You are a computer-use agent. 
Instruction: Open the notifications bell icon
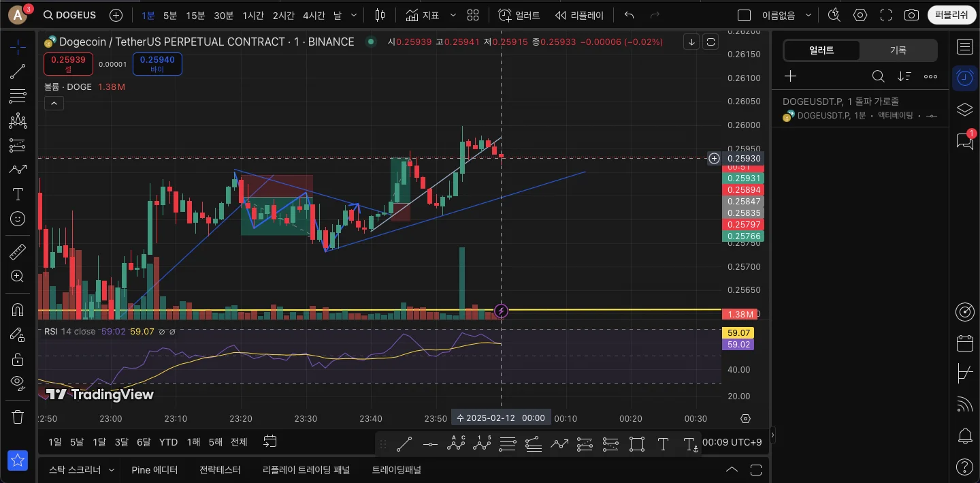[964, 435]
